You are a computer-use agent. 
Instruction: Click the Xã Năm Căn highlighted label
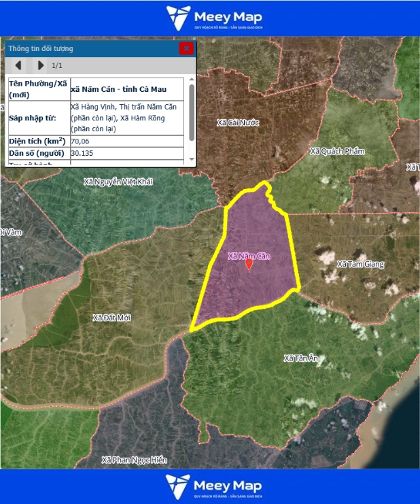click(249, 256)
